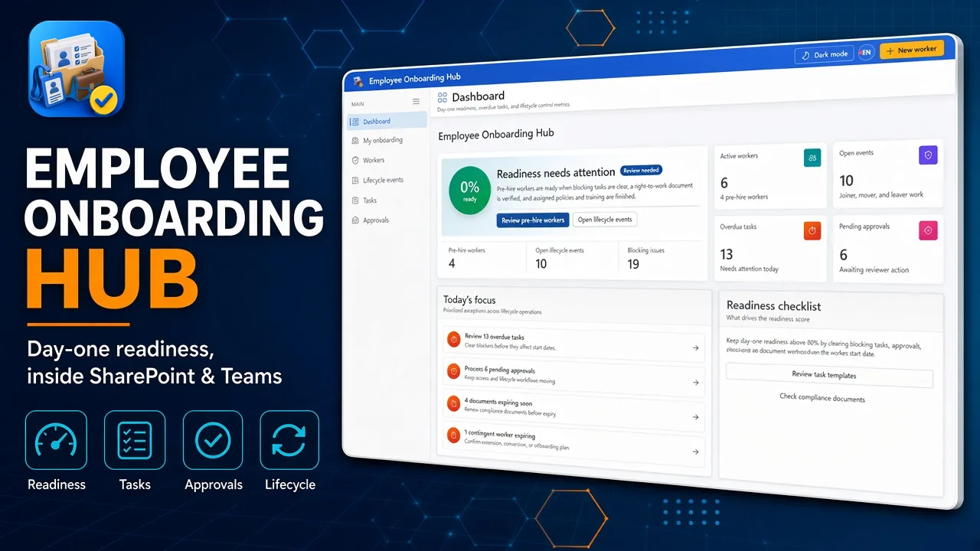Screen dimensions: 980x551
Task: Click the Readiness gauge icon
Action: click(56, 440)
